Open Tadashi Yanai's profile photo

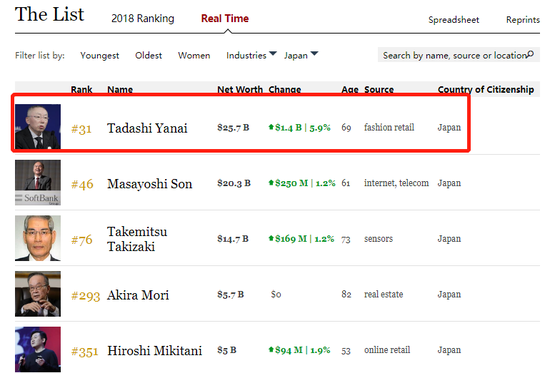pyautogui.click(x=38, y=126)
